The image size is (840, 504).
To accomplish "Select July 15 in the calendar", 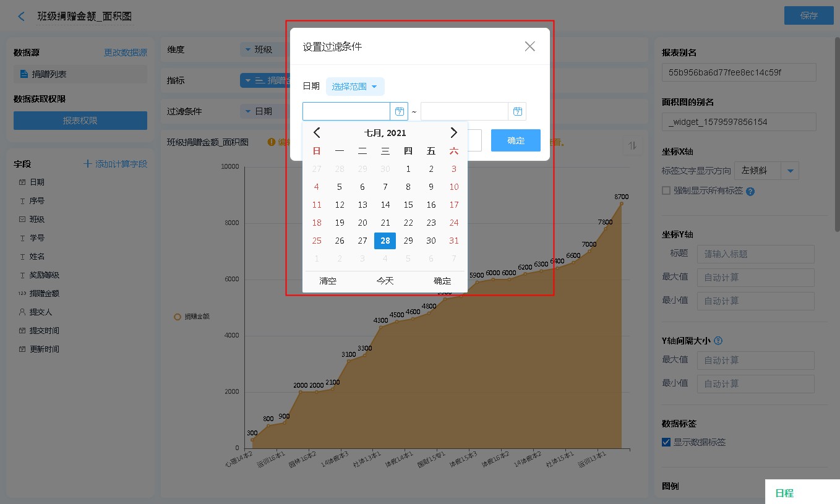I will 408,205.
